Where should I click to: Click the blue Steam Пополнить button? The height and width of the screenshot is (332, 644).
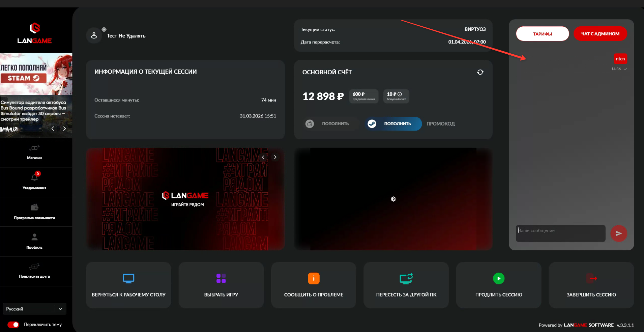point(393,124)
